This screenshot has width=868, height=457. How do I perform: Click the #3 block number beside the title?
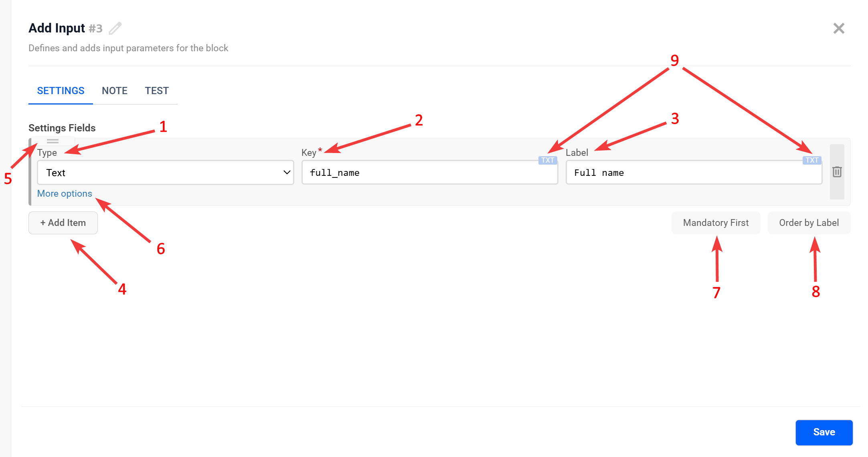95,29
